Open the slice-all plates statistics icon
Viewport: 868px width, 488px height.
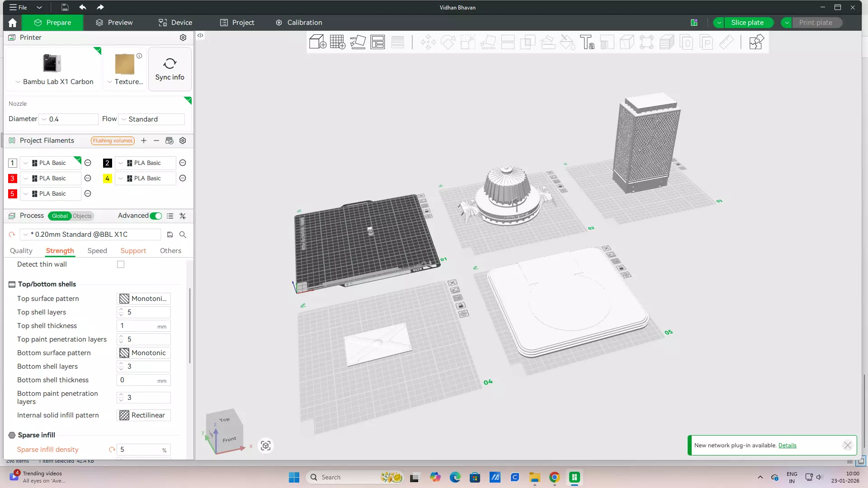694,23
